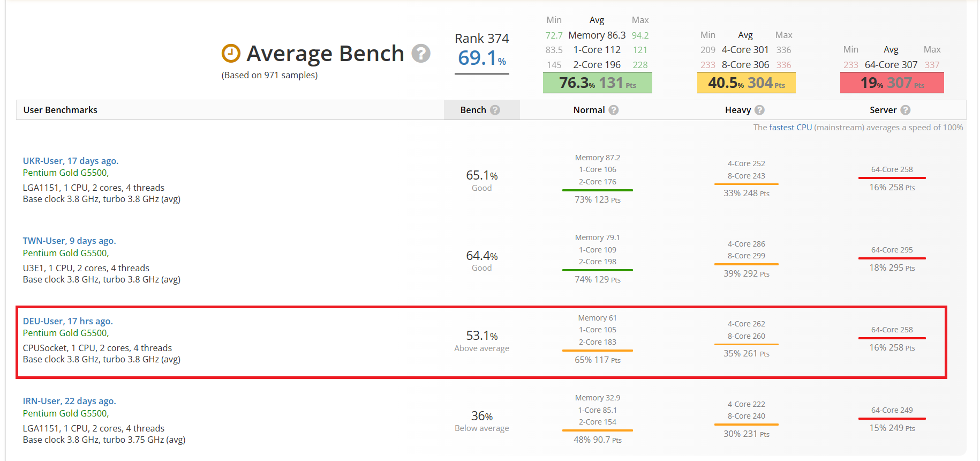Viewport: 980px width, 461px height.
Task: Click the red 19% 307 Pts score box
Action: click(892, 83)
